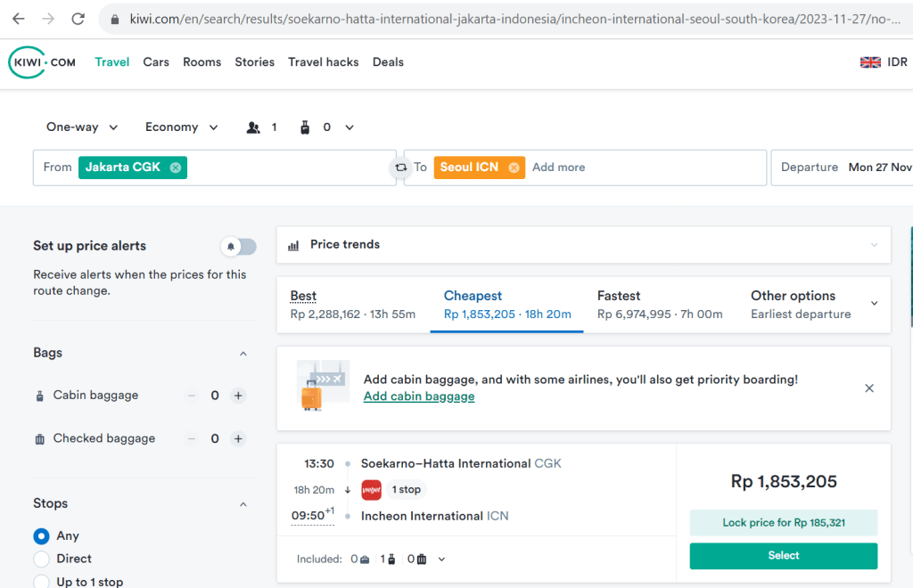The width and height of the screenshot is (913, 588).
Task: Remove Seoul ICN from the To field
Action: [x=514, y=167]
